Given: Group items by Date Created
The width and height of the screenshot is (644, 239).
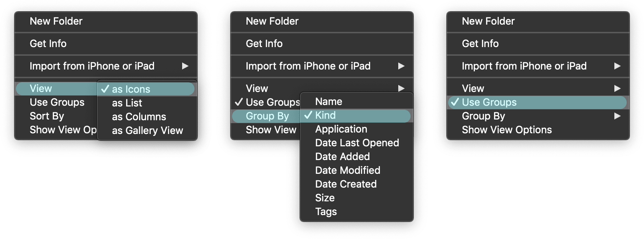Looking at the screenshot, I should pos(345,184).
